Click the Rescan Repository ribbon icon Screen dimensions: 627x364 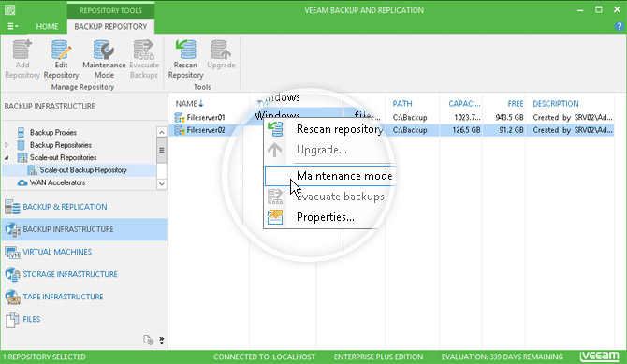coord(185,59)
